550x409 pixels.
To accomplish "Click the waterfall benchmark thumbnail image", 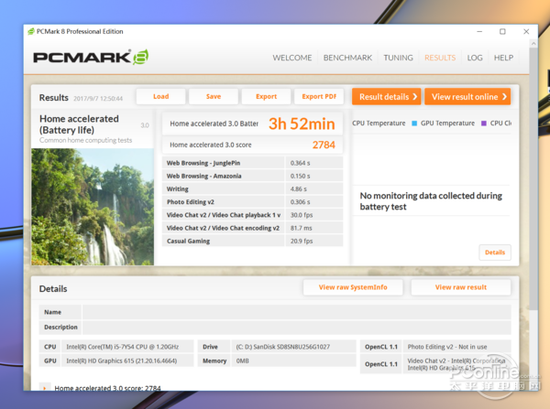I will coord(93,207).
